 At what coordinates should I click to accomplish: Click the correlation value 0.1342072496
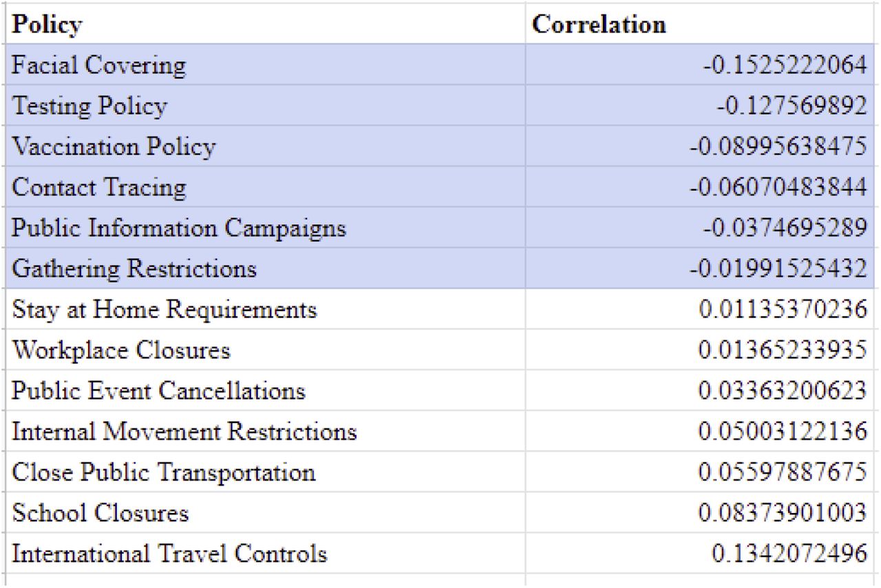(789, 554)
